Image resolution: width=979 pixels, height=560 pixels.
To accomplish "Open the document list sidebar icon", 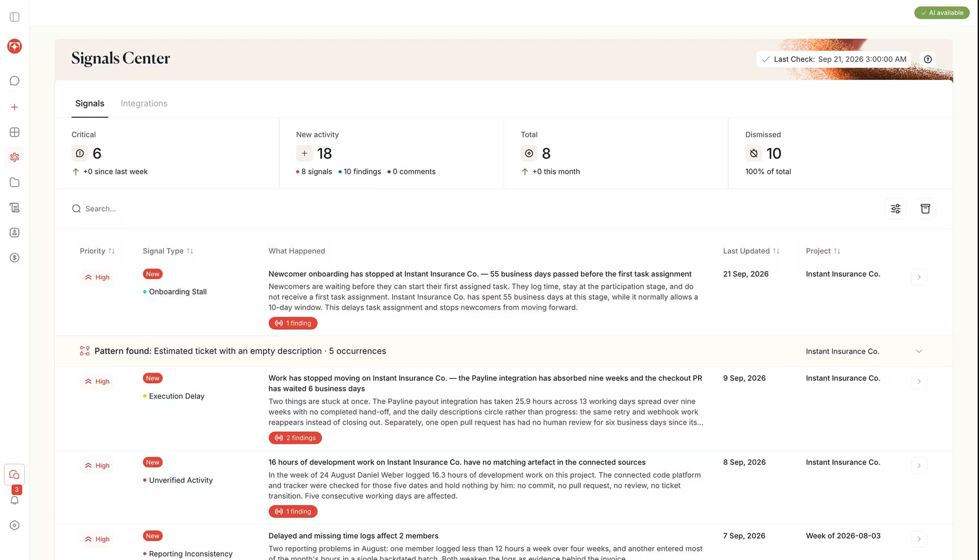I will [x=14, y=207].
